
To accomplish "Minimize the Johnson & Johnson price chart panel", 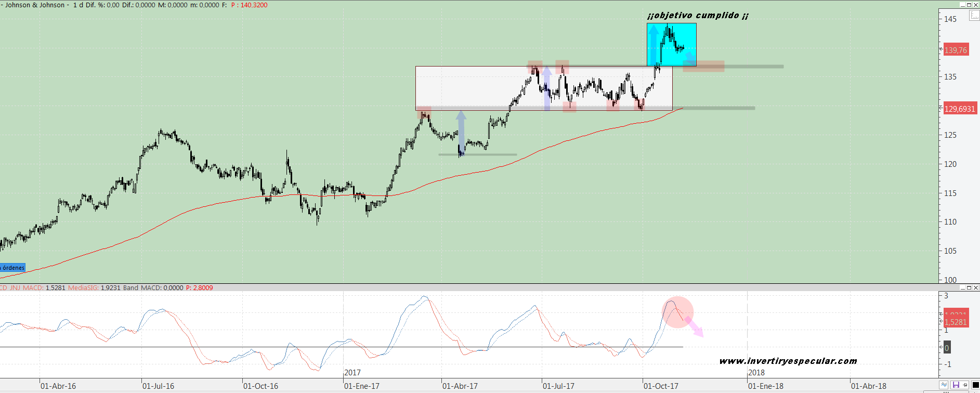I will [x=962, y=5].
